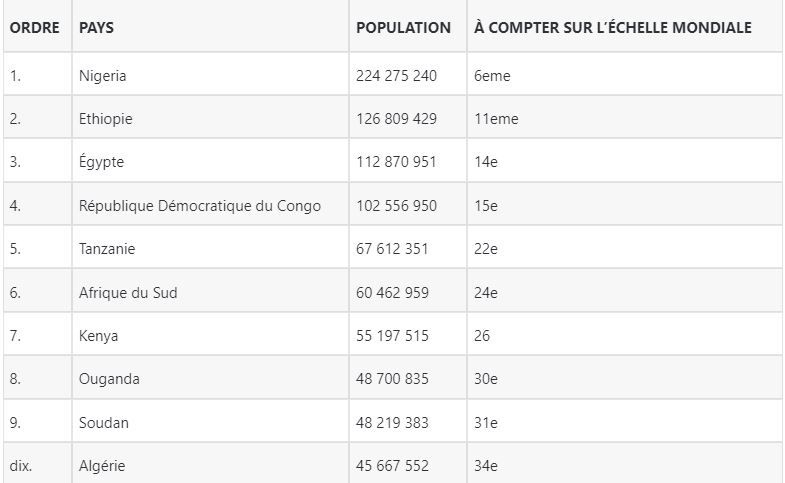Click the POPULATION column header

click(404, 28)
